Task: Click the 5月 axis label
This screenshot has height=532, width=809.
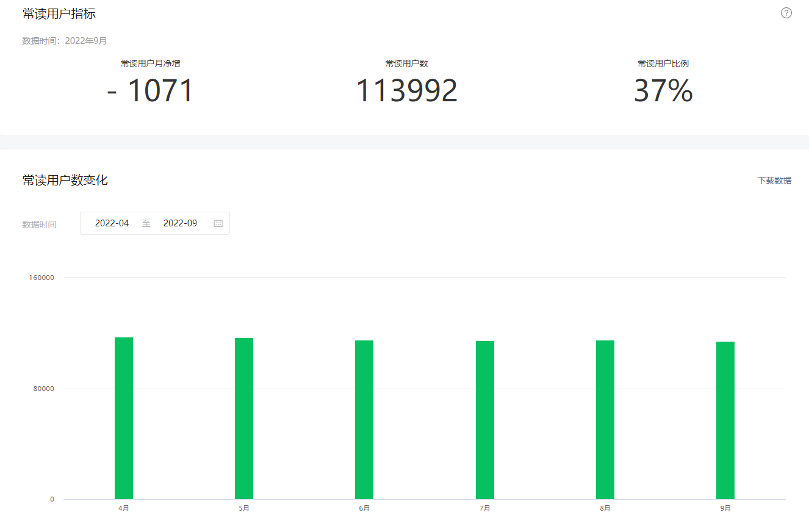Action: 244,508
